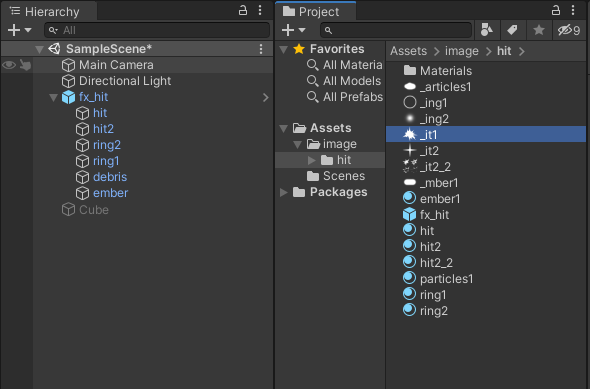Open All Materials saved search
The image size is (590, 389).
[x=353, y=65]
